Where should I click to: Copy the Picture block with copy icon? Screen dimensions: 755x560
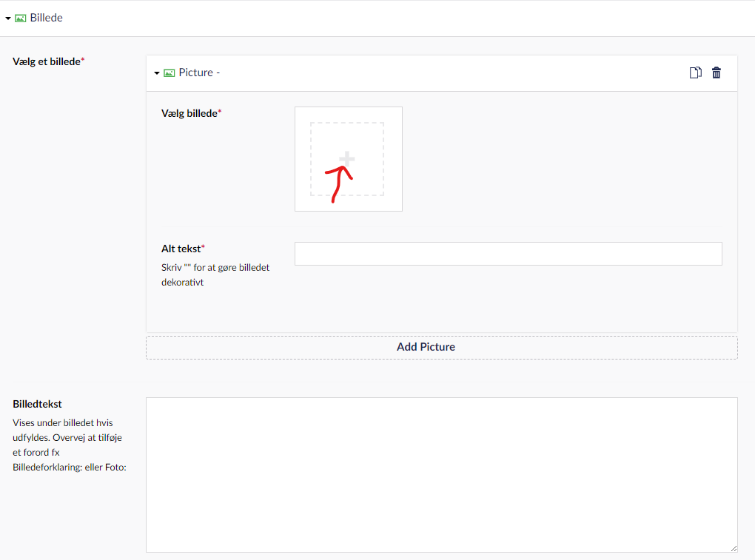(x=695, y=72)
